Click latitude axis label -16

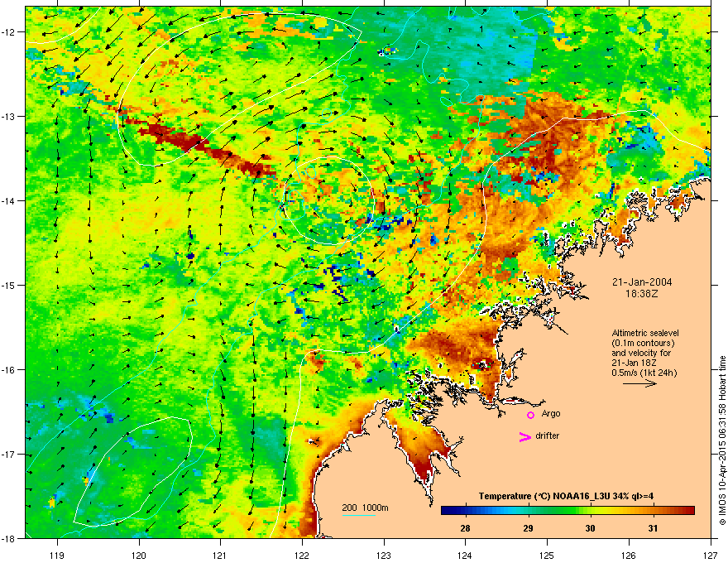[x=9, y=369]
